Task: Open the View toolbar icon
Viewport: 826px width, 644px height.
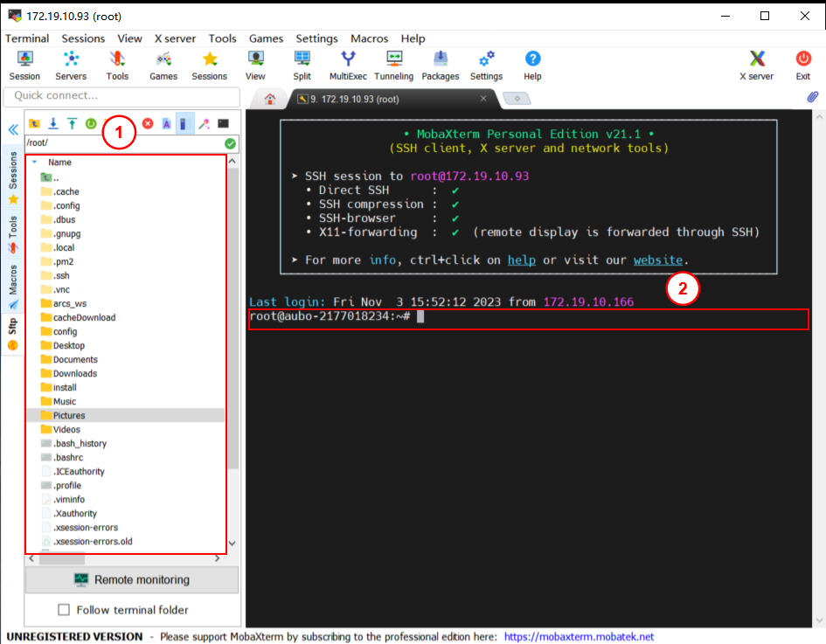Action: 255,66
